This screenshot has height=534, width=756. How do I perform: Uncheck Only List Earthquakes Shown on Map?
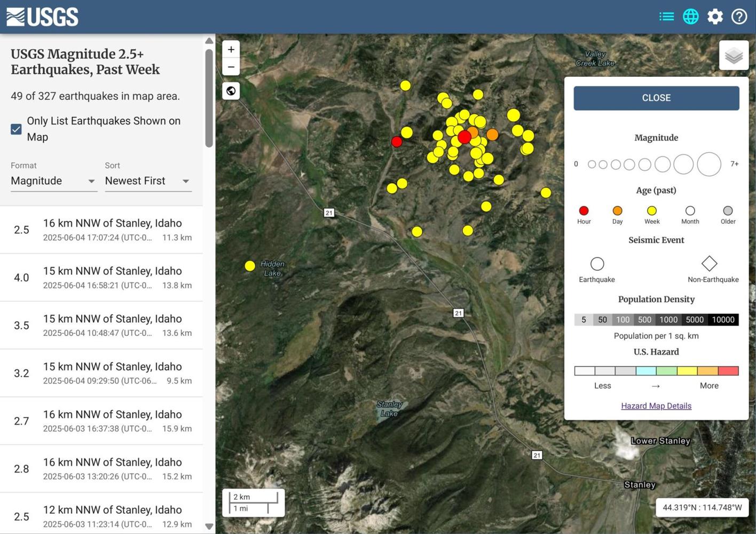[16, 129]
